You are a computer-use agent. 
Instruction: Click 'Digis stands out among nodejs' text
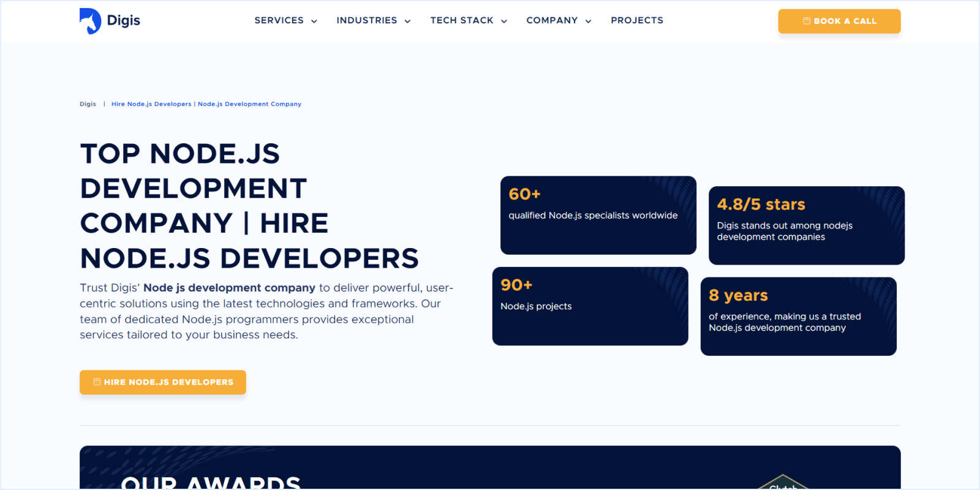pyautogui.click(x=785, y=225)
